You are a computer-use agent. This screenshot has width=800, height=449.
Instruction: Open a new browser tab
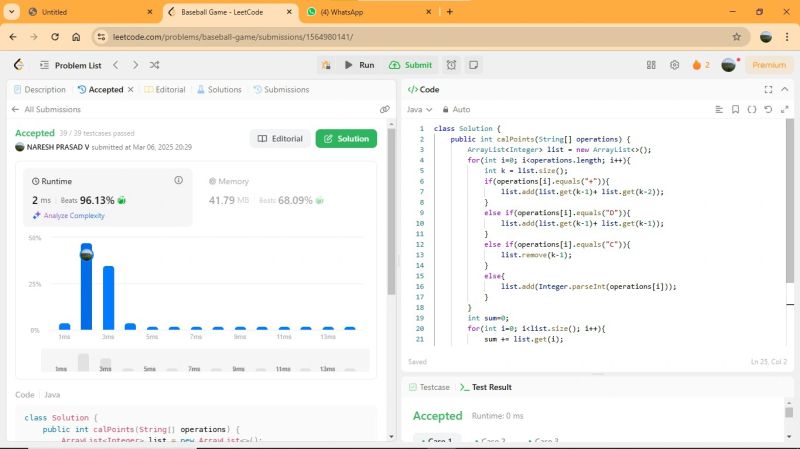click(x=449, y=12)
